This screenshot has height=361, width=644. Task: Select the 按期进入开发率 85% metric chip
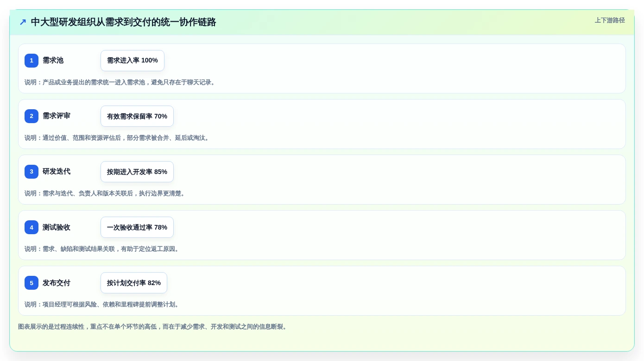[x=137, y=172]
